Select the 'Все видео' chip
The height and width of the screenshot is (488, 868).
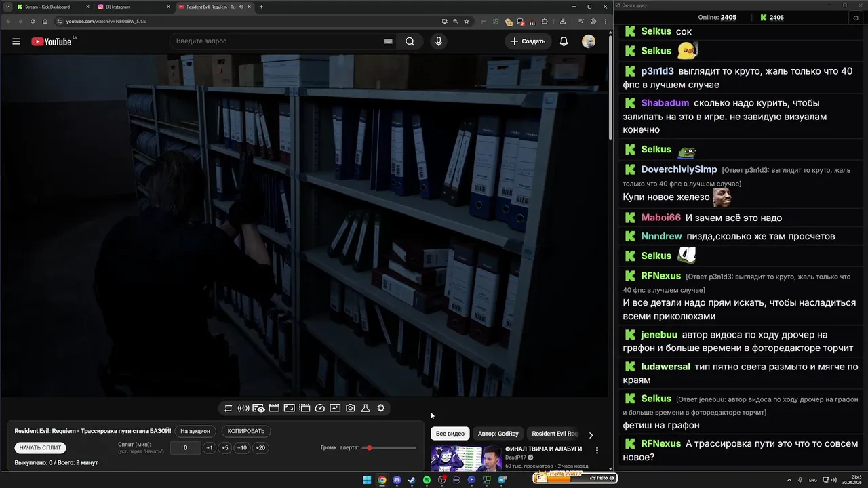[450, 434]
